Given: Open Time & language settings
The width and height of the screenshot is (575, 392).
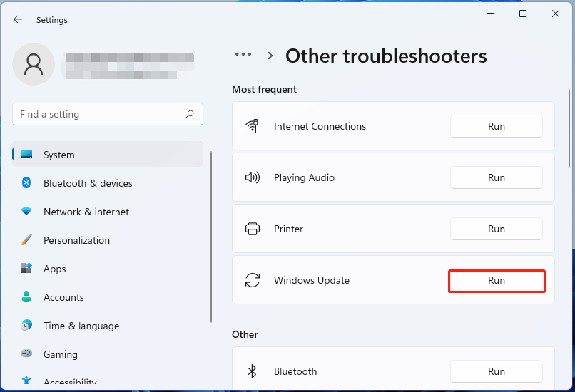Looking at the screenshot, I should [108, 326].
